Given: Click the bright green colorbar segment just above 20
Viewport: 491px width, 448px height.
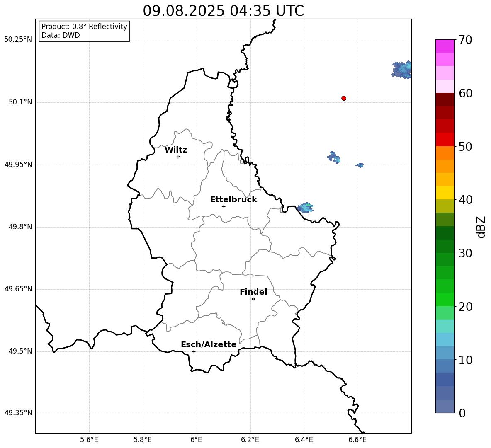Looking at the screenshot, I should pos(445,299).
